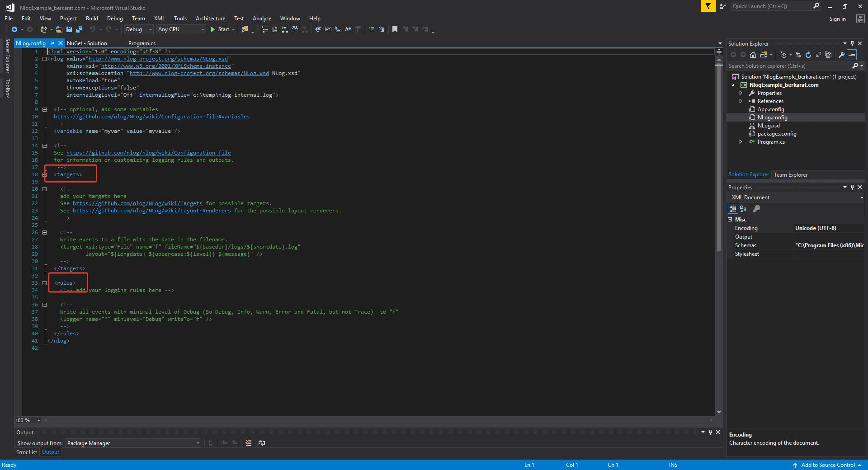868x470 pixels.
Task: Open the 100 % zoom level dropdown
Action: point(28,420)
